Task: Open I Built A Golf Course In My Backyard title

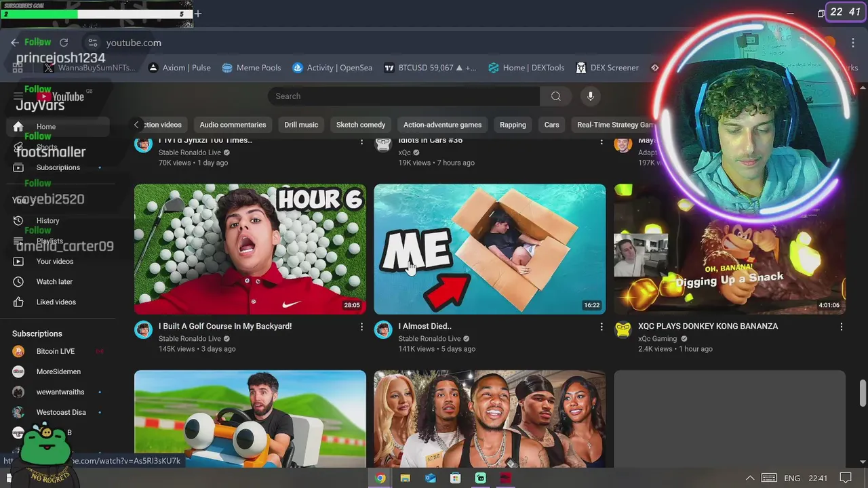Action: pyautogui.click(x=225, y=326)
